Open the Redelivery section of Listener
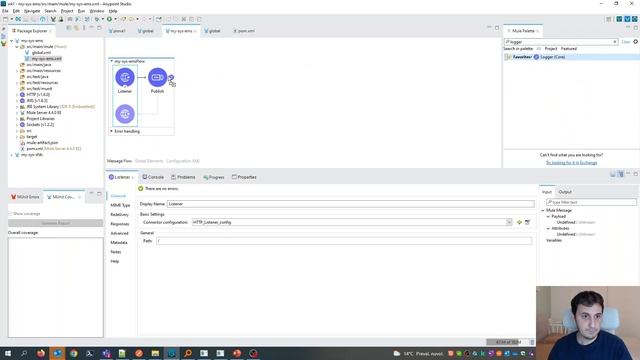This screenshot has height=360, width=640. [x=119, y=215]
